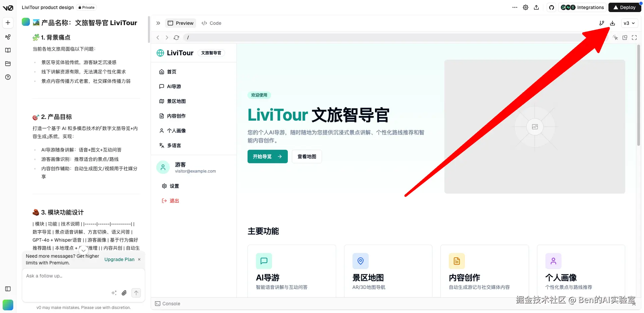Enter fullscreen preview mode

tap(634, 38)
